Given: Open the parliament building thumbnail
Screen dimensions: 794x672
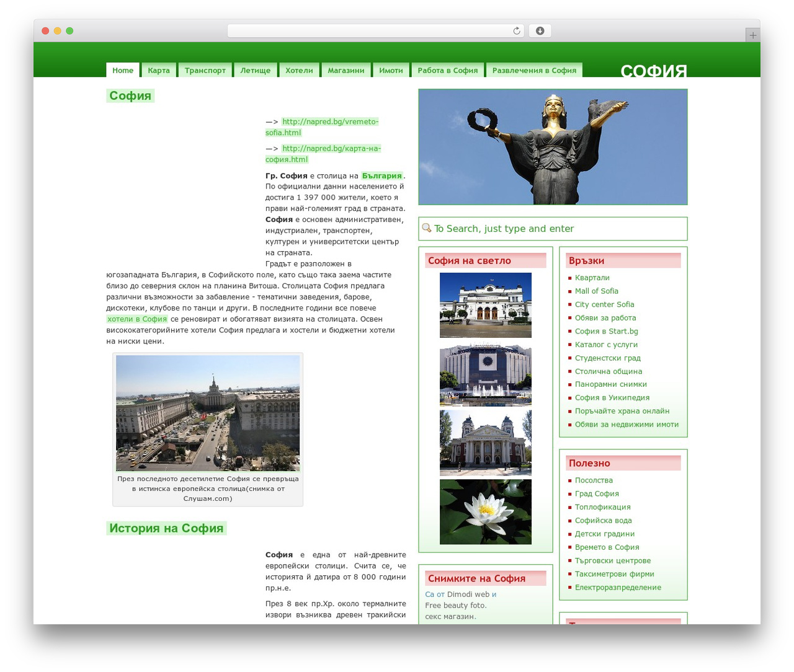Looking at the screenshot, I should [x=486, y=305].
